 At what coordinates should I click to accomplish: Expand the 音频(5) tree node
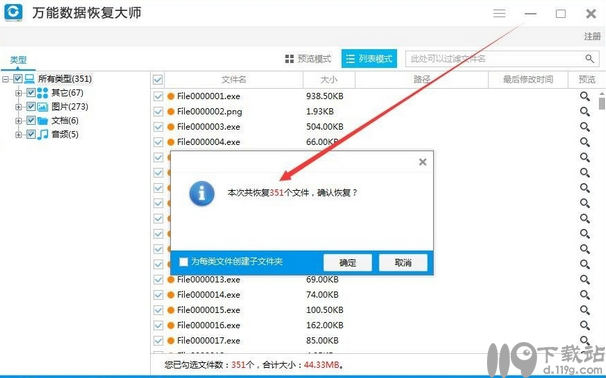(18, 135)
